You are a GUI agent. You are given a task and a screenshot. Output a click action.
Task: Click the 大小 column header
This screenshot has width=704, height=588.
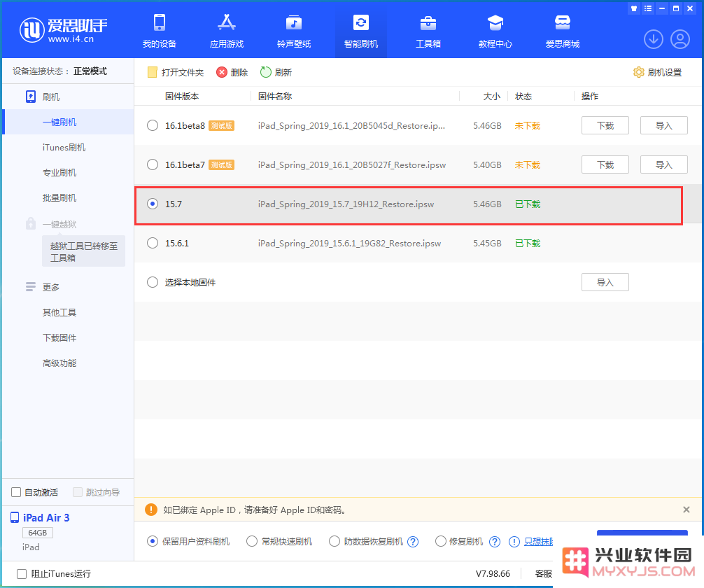tap(492, 96)
